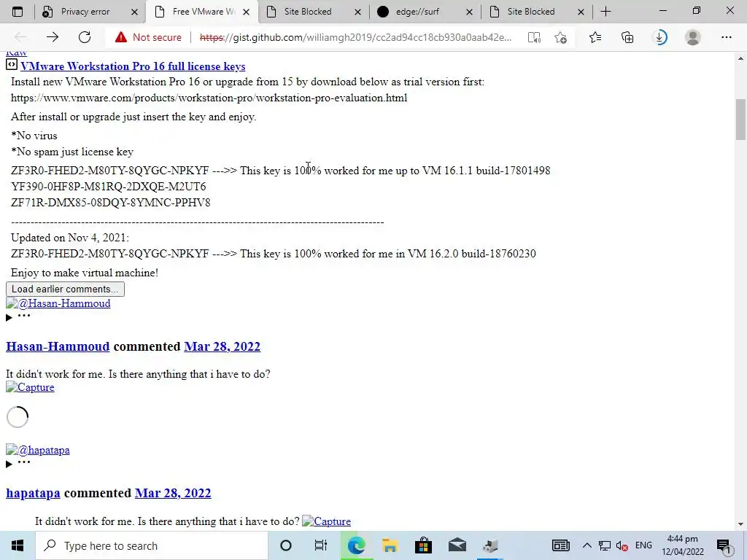Expand the options triangle below @Hasan-Hammoud
The image size is (747, 560).
pos(9,318)
